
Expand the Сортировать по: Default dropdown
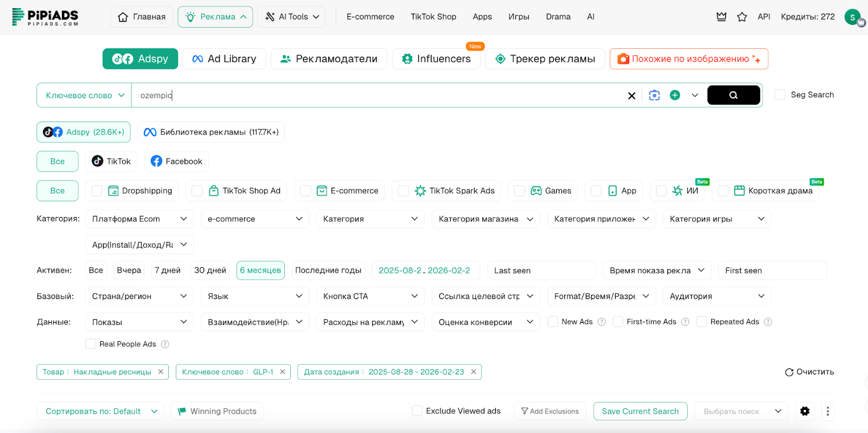click(100, 411)
